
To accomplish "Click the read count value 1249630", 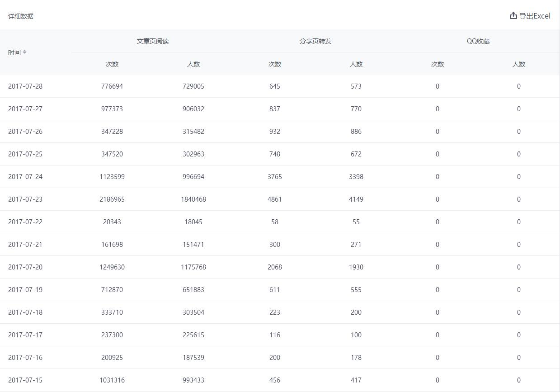I will (112, 267).
